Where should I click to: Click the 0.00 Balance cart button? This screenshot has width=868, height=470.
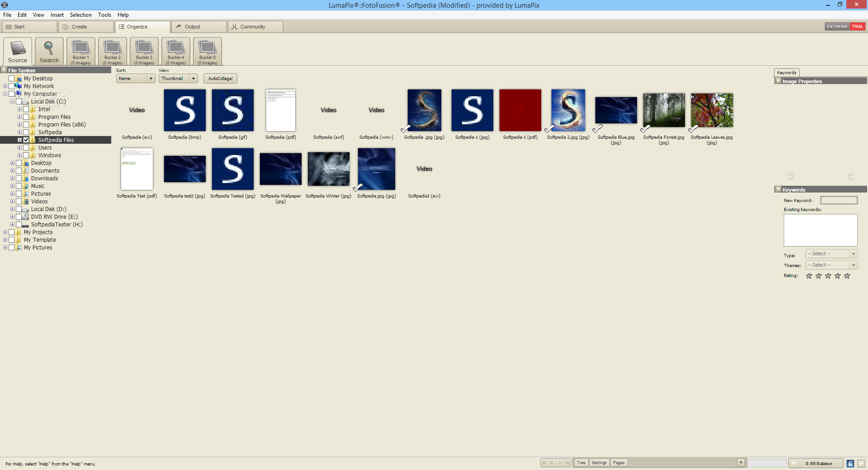[816, 463]
